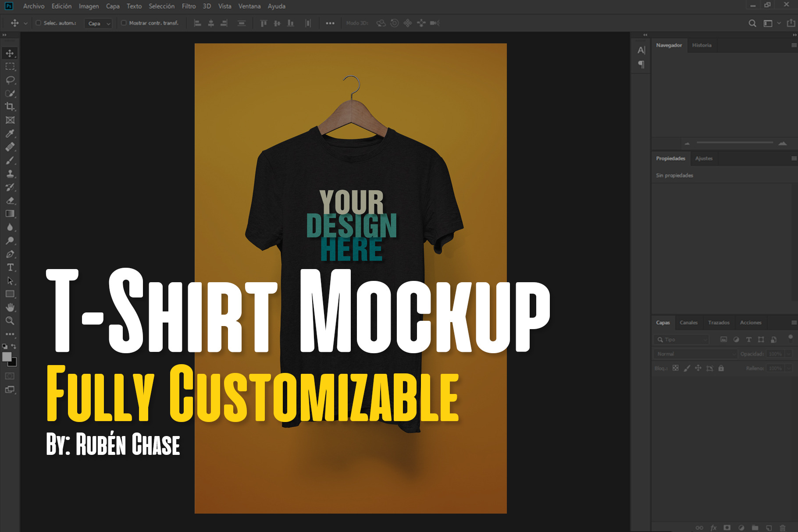Viewport: 798px width, 532px height.
Task: Click the share document button
Action: 791,23
